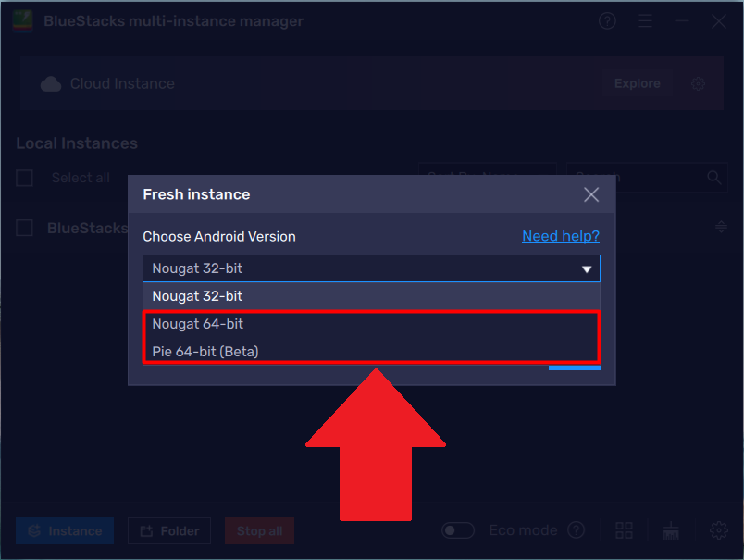Click the Cloud Instance label

(x=122, y=83)
